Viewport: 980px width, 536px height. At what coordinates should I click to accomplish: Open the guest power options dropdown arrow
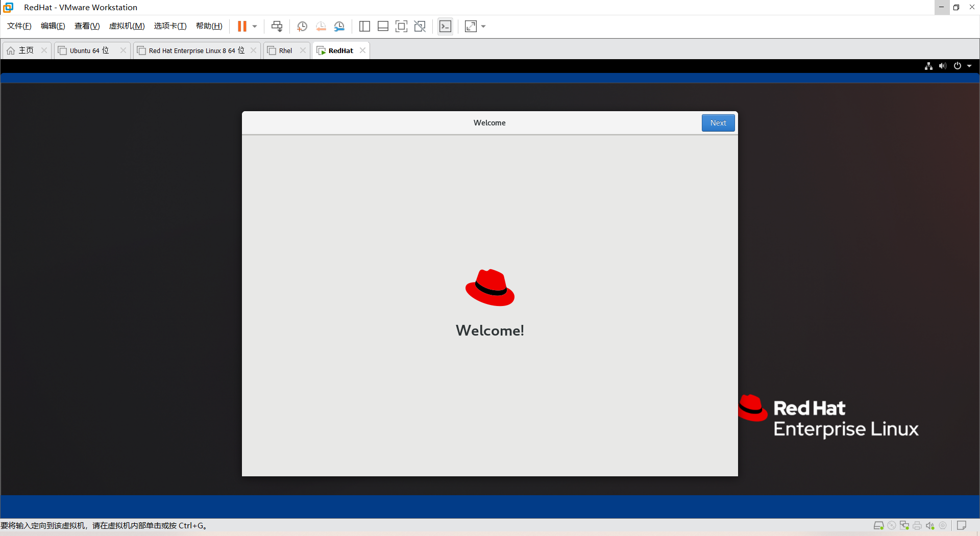(969, 66)
